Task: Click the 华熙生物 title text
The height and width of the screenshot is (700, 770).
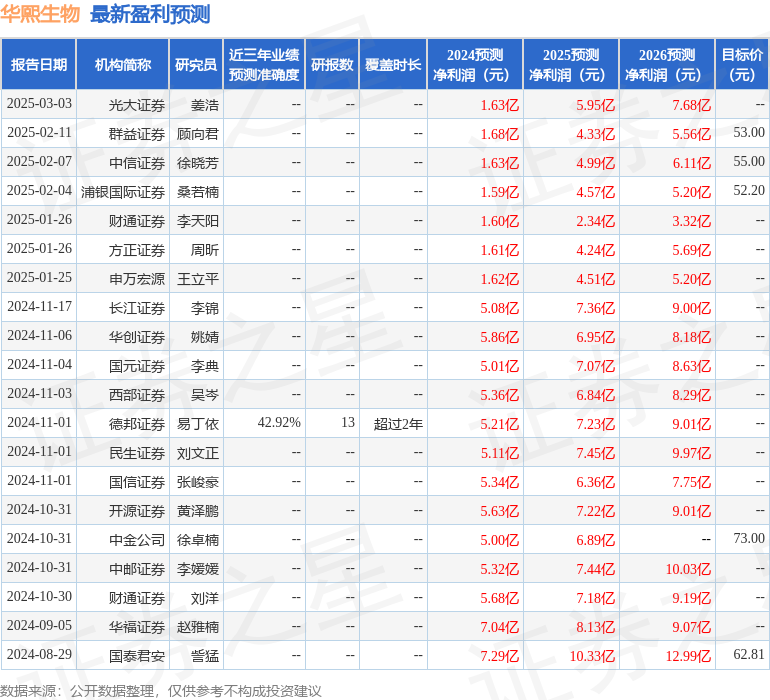Action: [x=40, y=14]
